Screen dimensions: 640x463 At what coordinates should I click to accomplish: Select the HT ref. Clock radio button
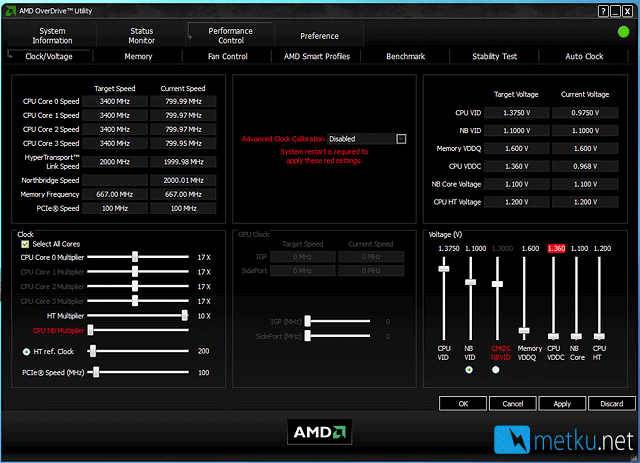(x=27, y=352)
